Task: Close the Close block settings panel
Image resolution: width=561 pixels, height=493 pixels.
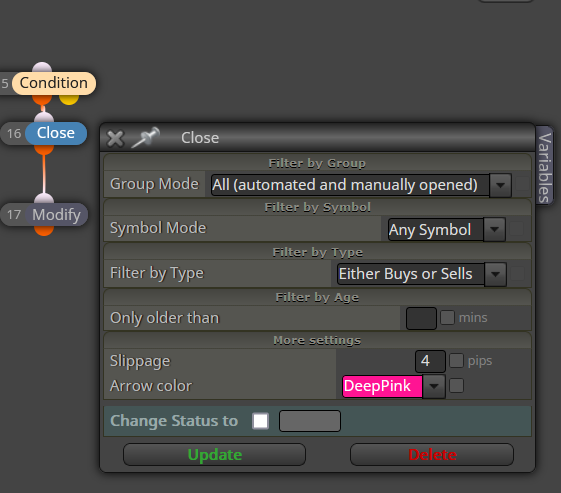Action: [115, 138]
